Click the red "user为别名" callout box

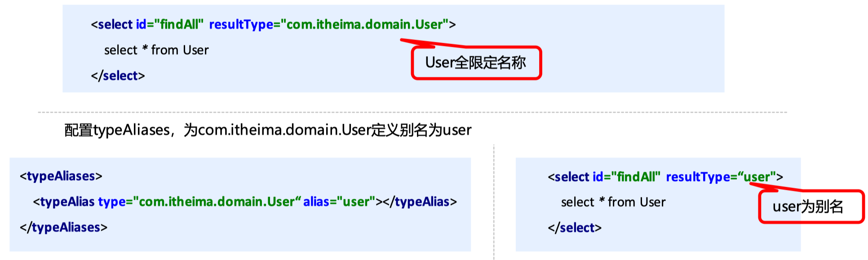pos(810,207)
